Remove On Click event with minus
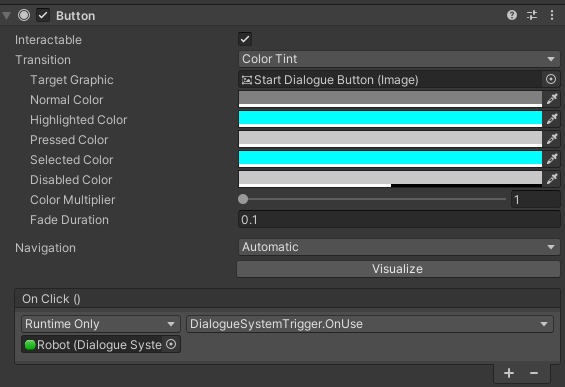The image size is (565, 387). 534,373
